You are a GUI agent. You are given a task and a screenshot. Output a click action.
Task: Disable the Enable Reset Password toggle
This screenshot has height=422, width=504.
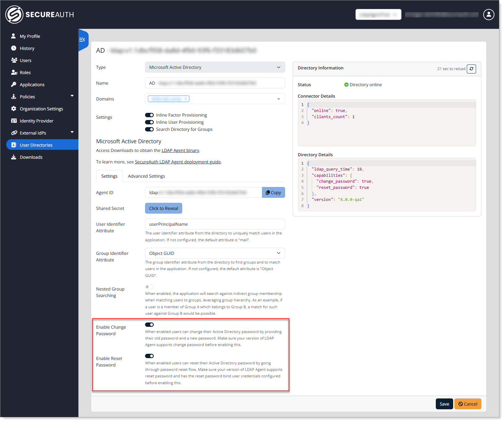(149, 356)
